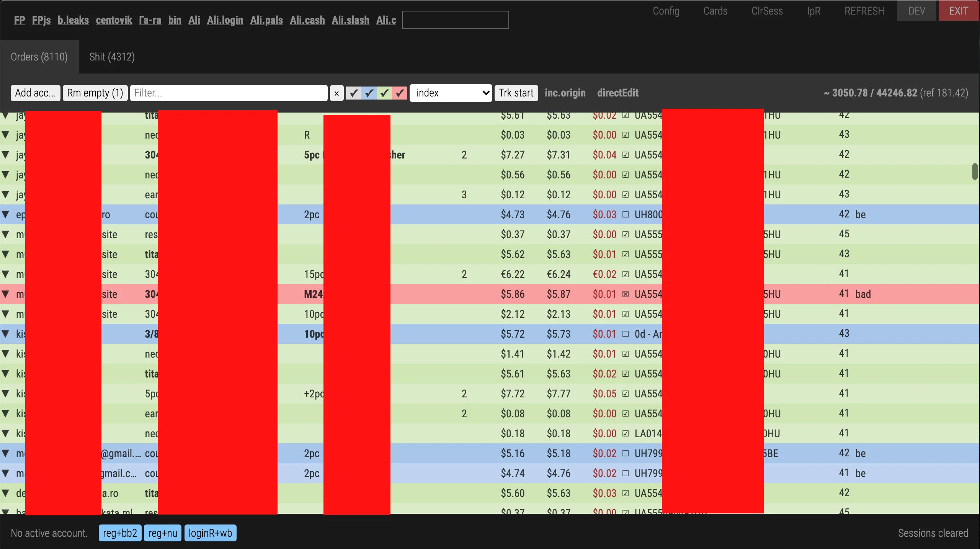This screenshot has height=549, width=980.
Task: Click the vertical scrollbar thumb on the right
Action: coord(975,171)
